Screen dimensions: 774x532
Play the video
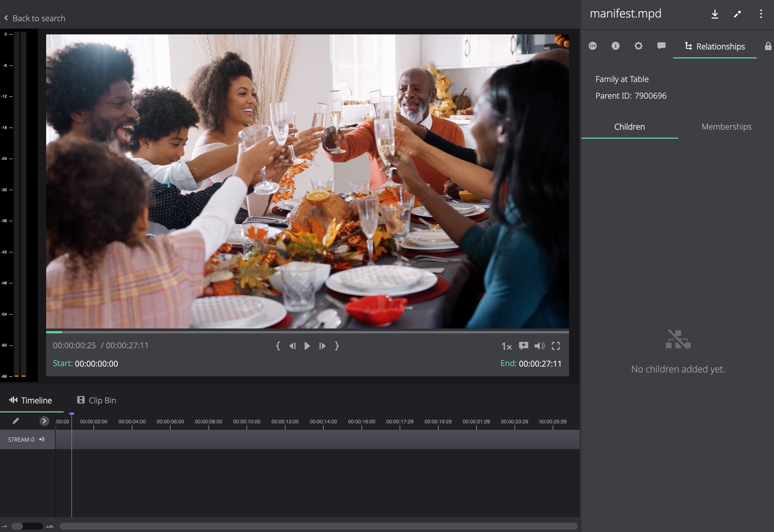click(307, 346)
